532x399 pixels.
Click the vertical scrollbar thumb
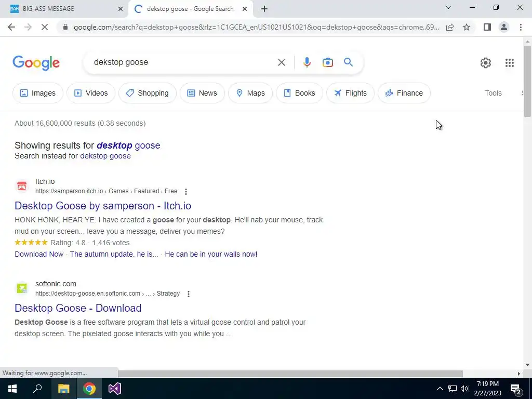(527, 82)
